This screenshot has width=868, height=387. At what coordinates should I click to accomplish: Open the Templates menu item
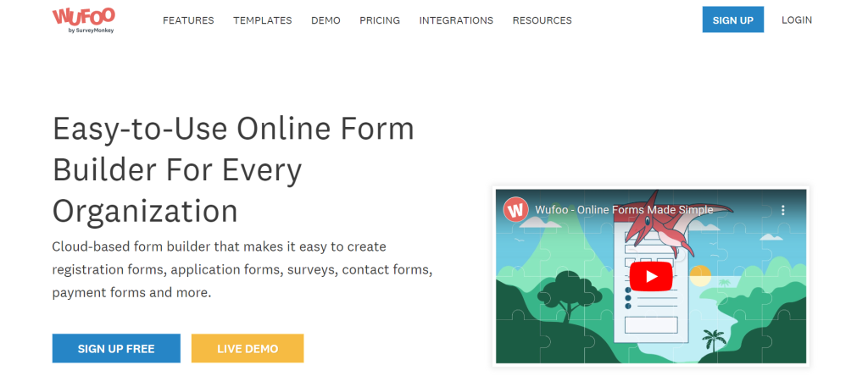tap(263, 20)
